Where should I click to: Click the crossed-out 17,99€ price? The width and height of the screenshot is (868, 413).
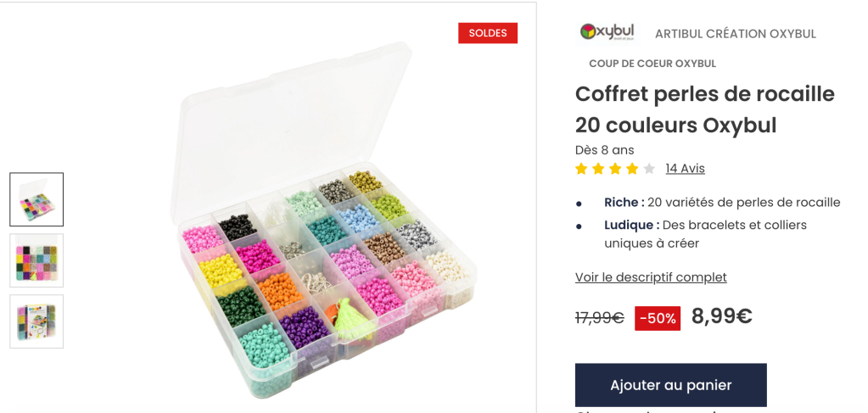600,318
